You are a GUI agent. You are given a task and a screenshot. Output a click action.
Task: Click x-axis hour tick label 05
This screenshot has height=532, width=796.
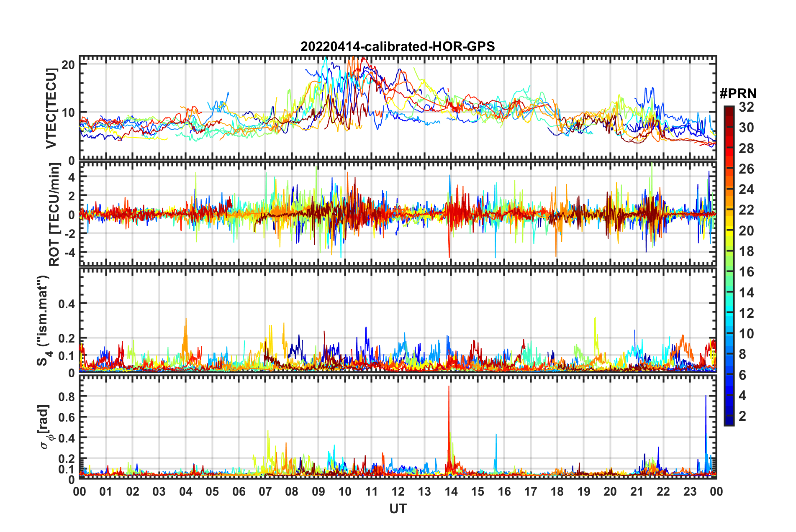pos(212,491)
